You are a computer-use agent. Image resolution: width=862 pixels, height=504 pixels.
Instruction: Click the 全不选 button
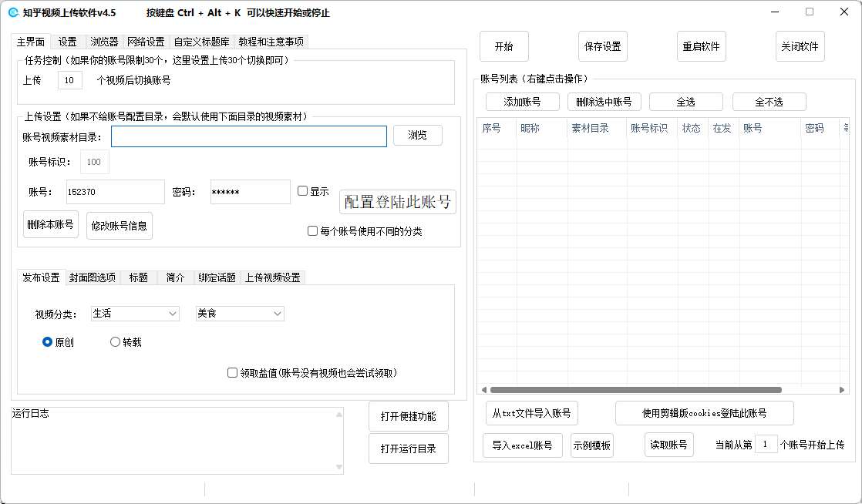769,102
